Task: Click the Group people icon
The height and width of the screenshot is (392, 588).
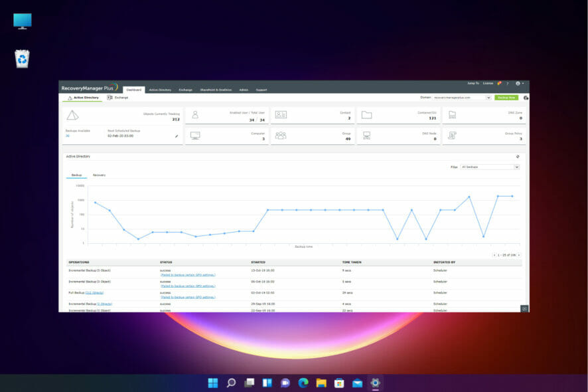Action: 281,136
